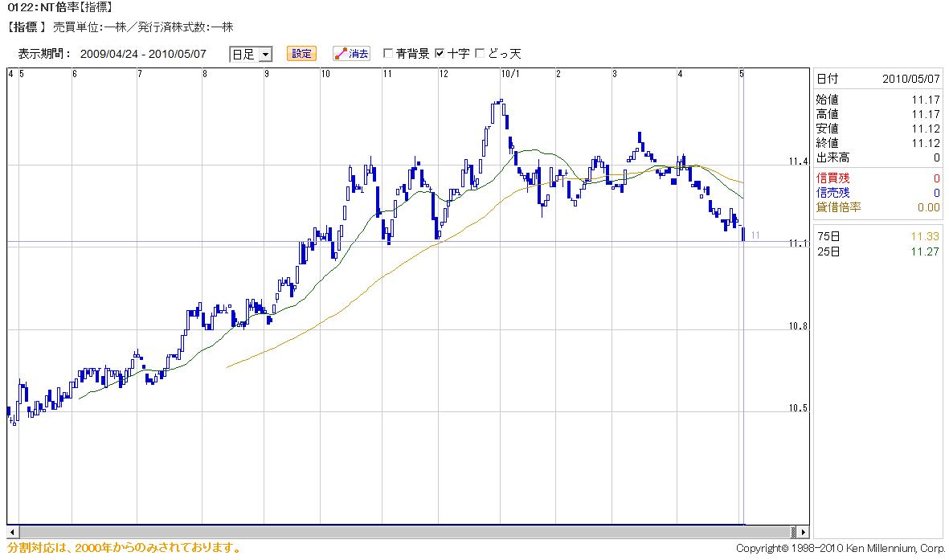This screenshot has width=949, height=560.
Task: Open the 日足 timeframe dropdown
Action: coord(251,54)
